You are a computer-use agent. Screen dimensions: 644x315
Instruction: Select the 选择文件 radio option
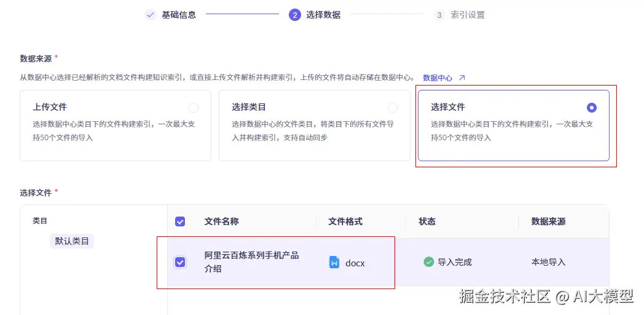pos(592,108)
